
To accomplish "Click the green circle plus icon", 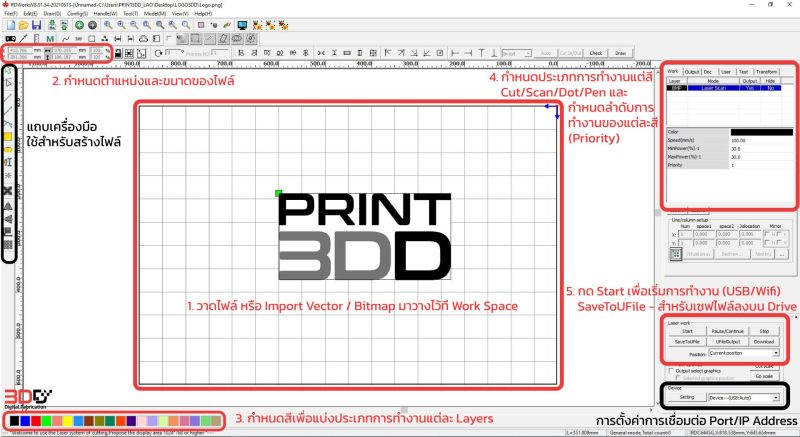I will pos(80,25).
